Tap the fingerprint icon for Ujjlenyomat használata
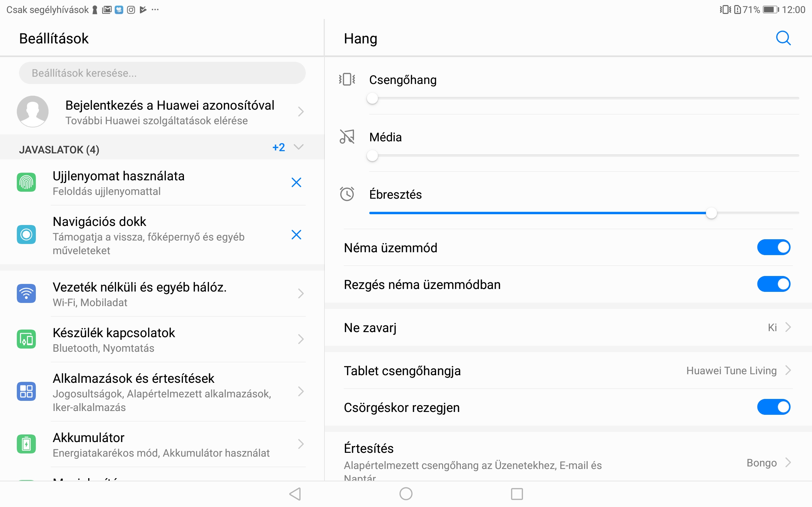The image size is (812, 507). (x=27, y=183)
